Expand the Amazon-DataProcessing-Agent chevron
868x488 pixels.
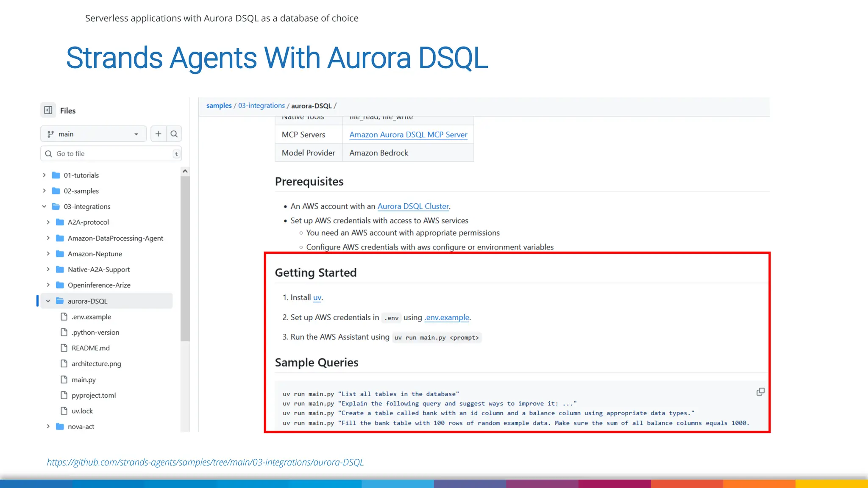coord(48,238)
